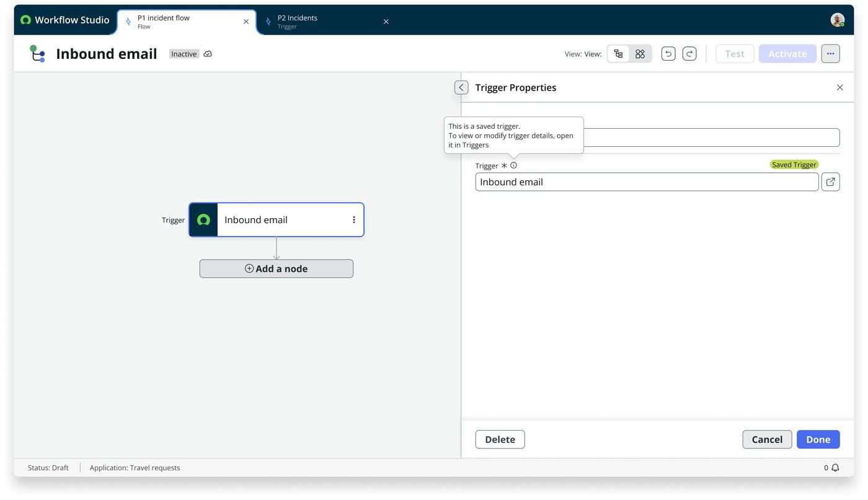
Task: Switch to the tile grid view
Action: (640, 54)
